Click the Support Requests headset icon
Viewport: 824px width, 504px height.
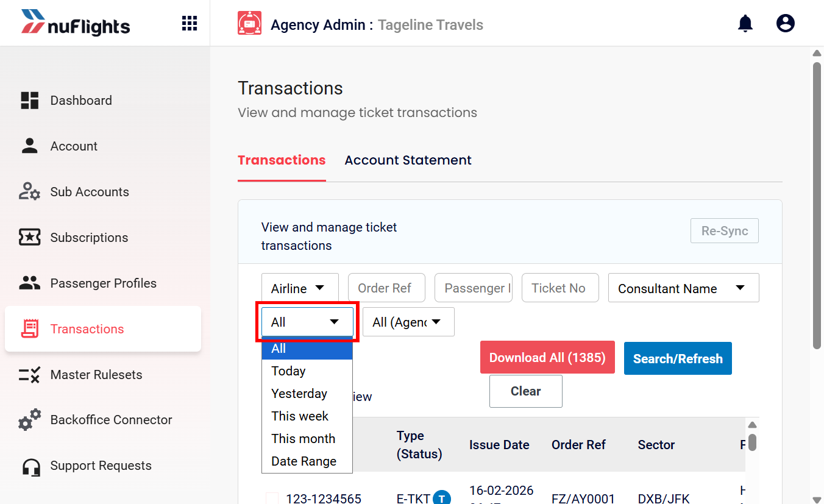coord(30,466)
